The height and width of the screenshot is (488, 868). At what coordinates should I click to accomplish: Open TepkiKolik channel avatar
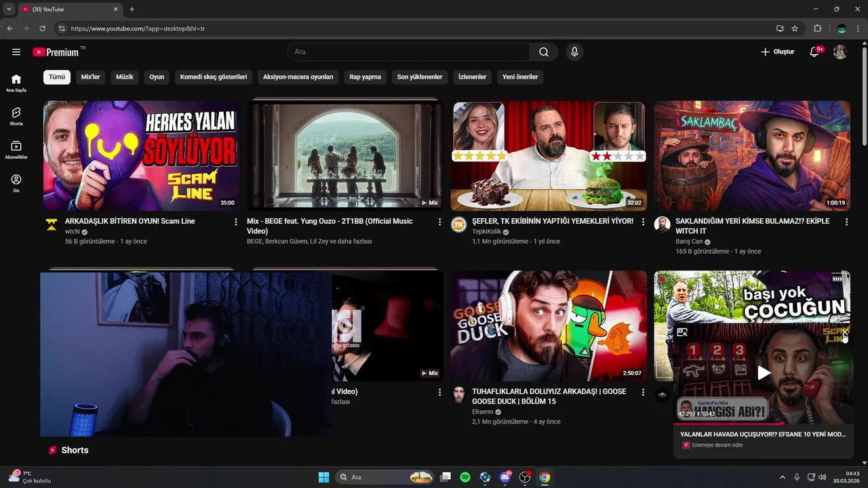[459, 225]
